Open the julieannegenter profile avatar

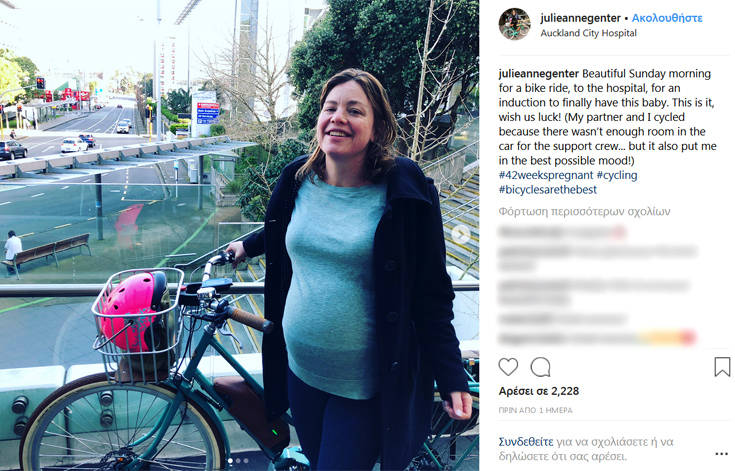click(x=514, y=24)
